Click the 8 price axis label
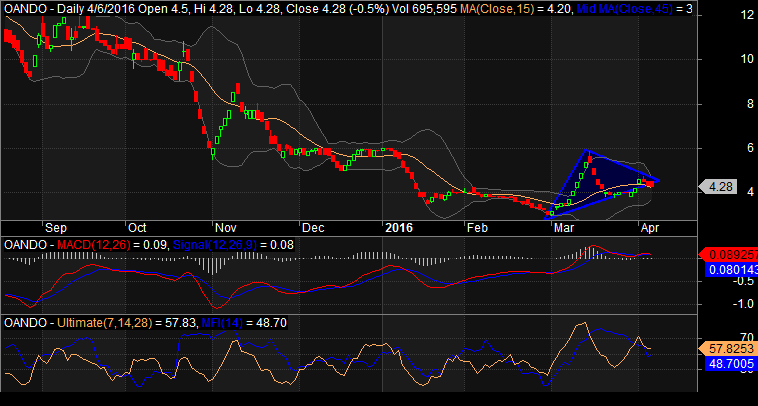The height and width of the screenshot is (406, 758). pyautogui.click(x=750, y=104)
